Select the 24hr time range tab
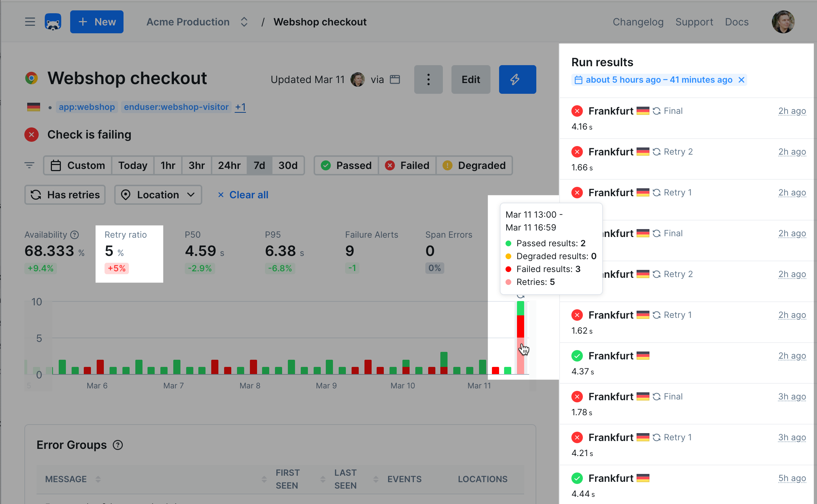 (x=229, y=165)
